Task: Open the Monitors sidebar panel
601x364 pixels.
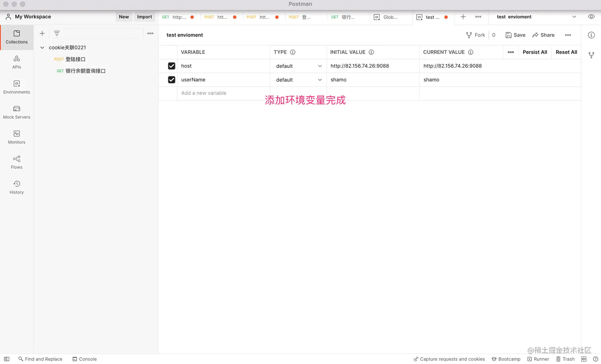Action: click(17, 137)
